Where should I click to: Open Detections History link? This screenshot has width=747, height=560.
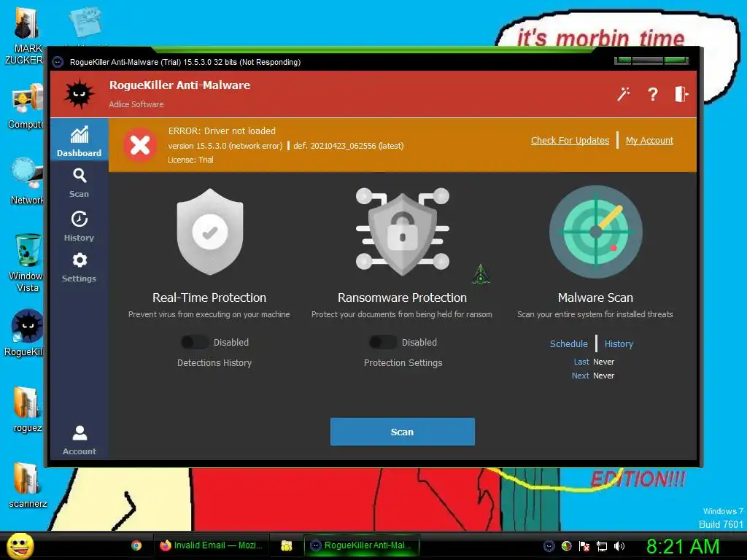(x=214, y=363)
